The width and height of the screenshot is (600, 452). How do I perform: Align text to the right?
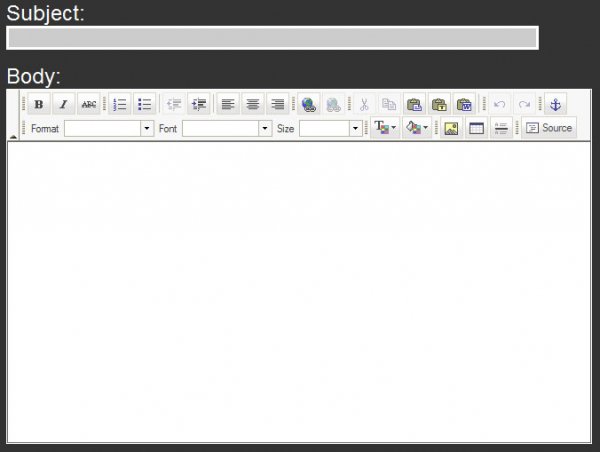pyautogui.click(x=277, y=104)
